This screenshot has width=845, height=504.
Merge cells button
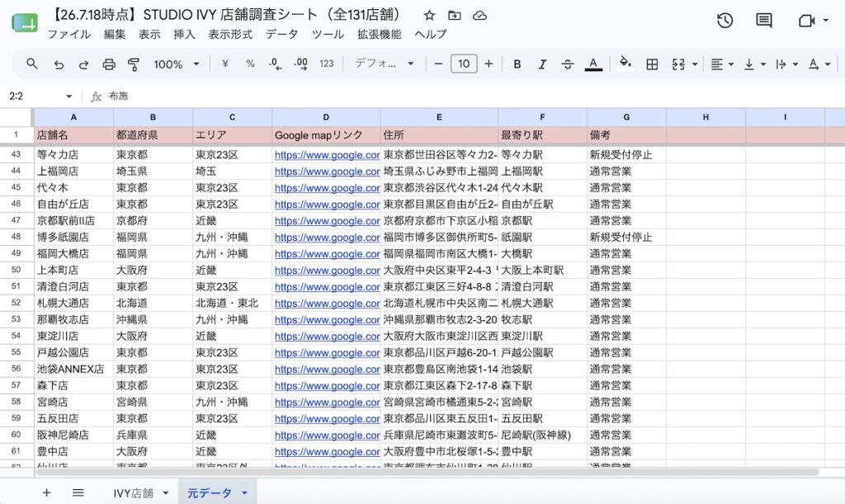point(678,64)
